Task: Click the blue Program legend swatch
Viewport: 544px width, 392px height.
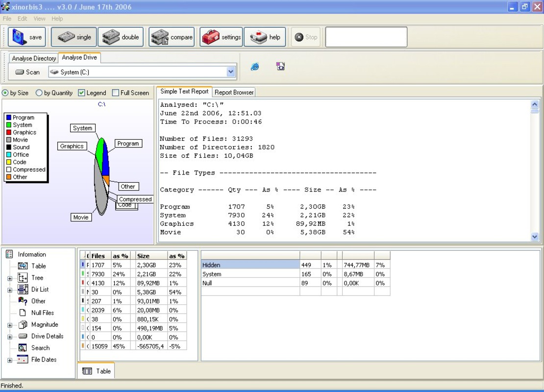Action: pos(9,118)
